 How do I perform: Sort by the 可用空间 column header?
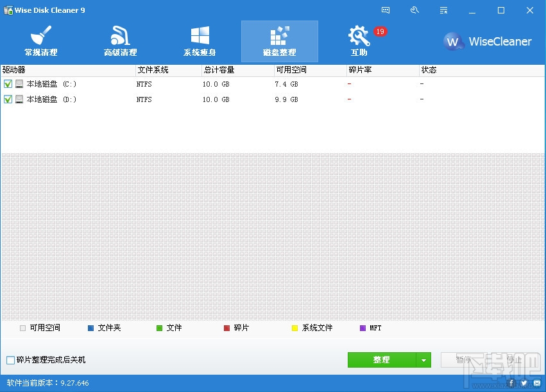tap(292, 70)
